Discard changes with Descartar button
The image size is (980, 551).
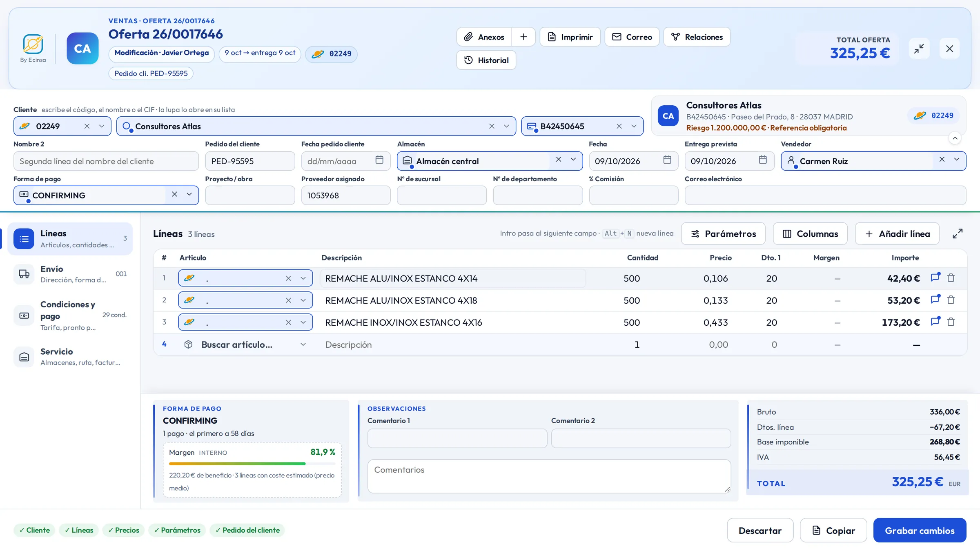pos(760,530)
